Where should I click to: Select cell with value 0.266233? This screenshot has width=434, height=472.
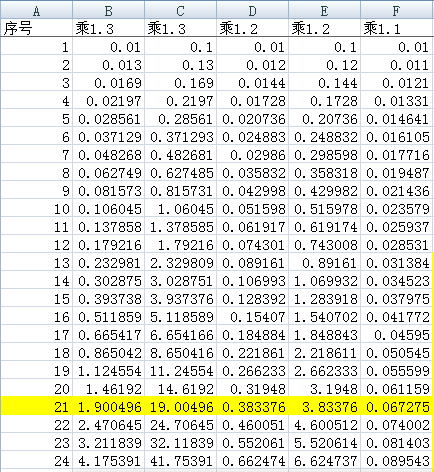point(252,371)
